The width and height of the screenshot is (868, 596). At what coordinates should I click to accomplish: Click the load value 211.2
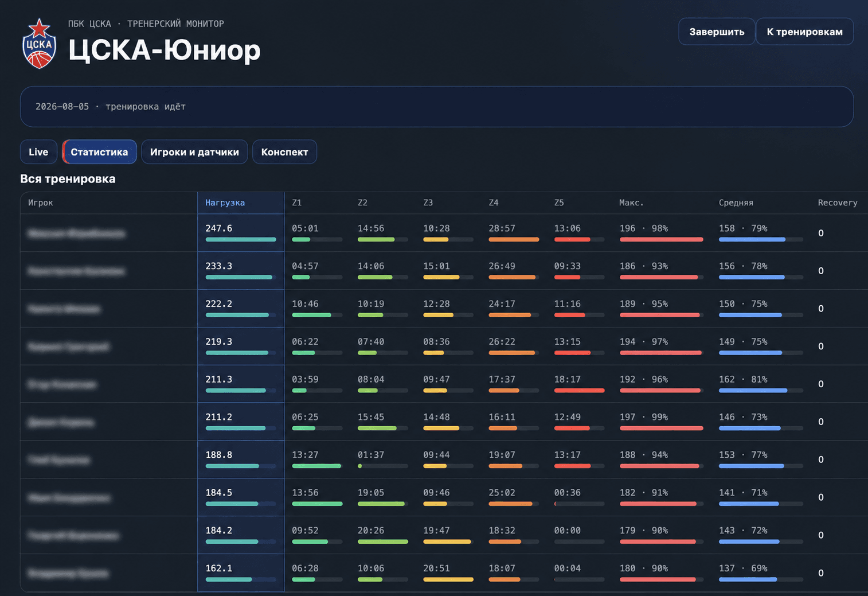(219, 418)
